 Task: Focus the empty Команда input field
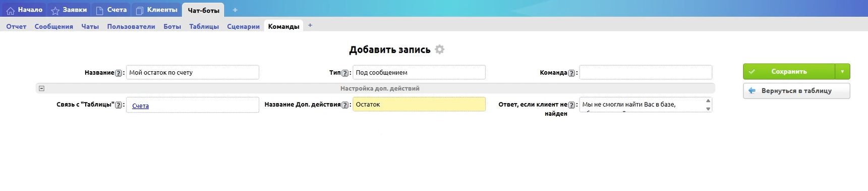tap(646, 72)
